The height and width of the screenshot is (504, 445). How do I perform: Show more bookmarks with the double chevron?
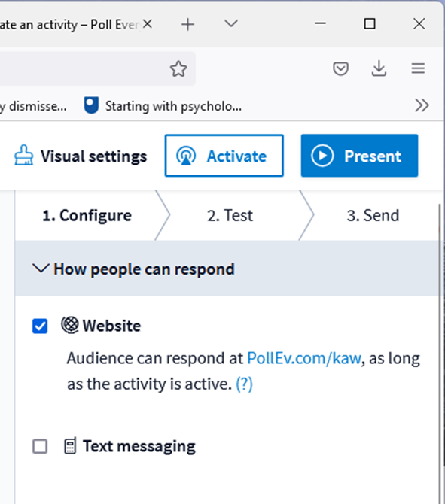[422, 105]
